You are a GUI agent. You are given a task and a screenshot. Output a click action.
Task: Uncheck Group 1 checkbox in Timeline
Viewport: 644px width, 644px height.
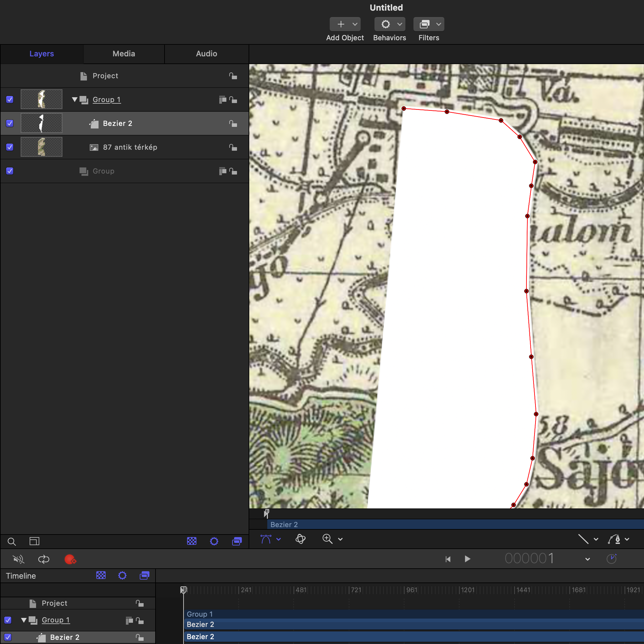coord(8,620)
